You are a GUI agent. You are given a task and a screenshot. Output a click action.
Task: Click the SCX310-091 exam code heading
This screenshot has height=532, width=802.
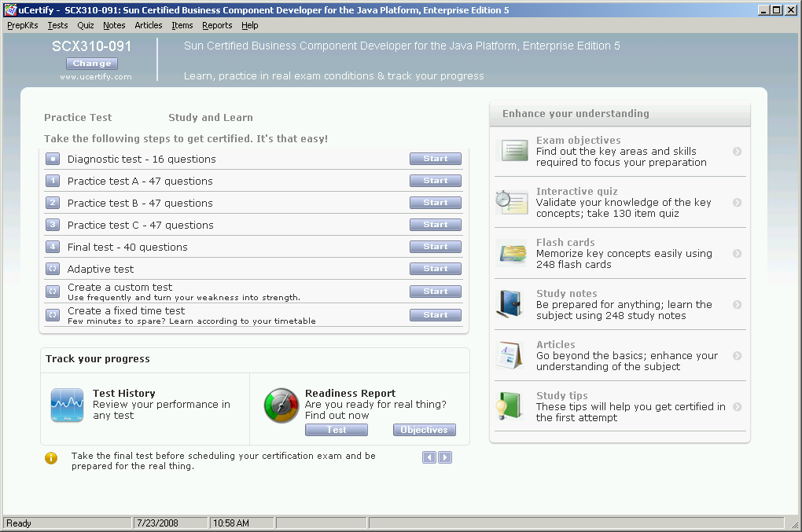tap(92, 46)
